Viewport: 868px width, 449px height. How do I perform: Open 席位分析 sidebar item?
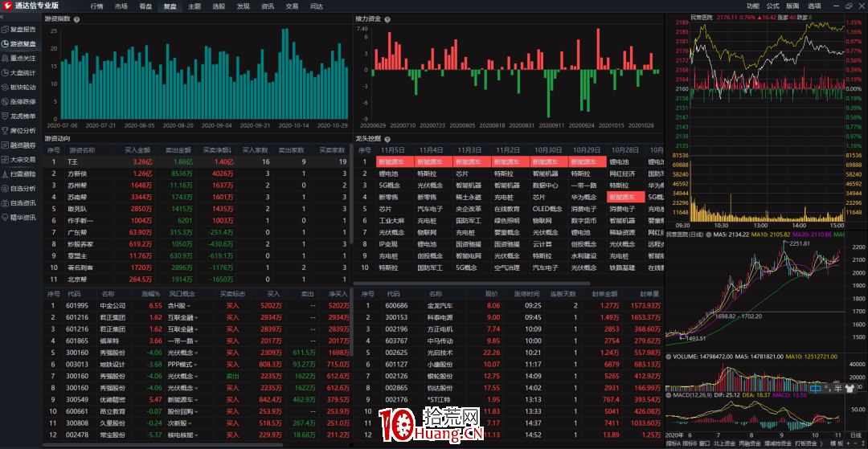pos(19,130)
